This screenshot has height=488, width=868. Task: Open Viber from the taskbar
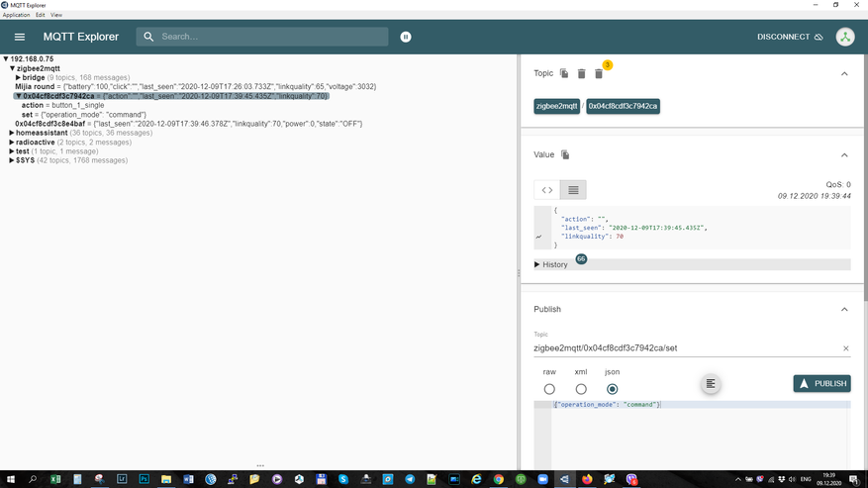[631, 479]
